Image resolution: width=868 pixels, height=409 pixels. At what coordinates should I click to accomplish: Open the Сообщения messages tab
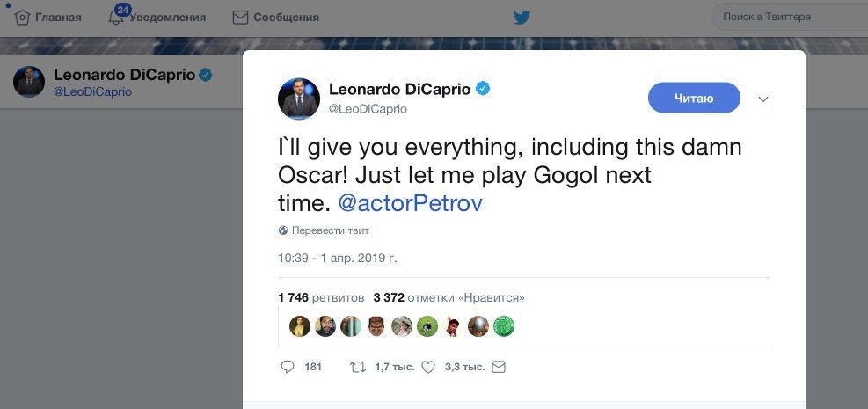275,18
